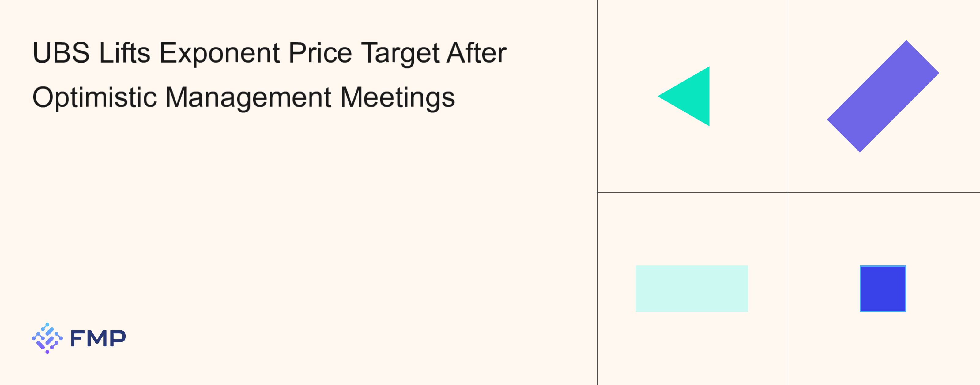Click the letter "M" in FMP wordmark
The width and height of the screenshot is (980, 385).
98,338
